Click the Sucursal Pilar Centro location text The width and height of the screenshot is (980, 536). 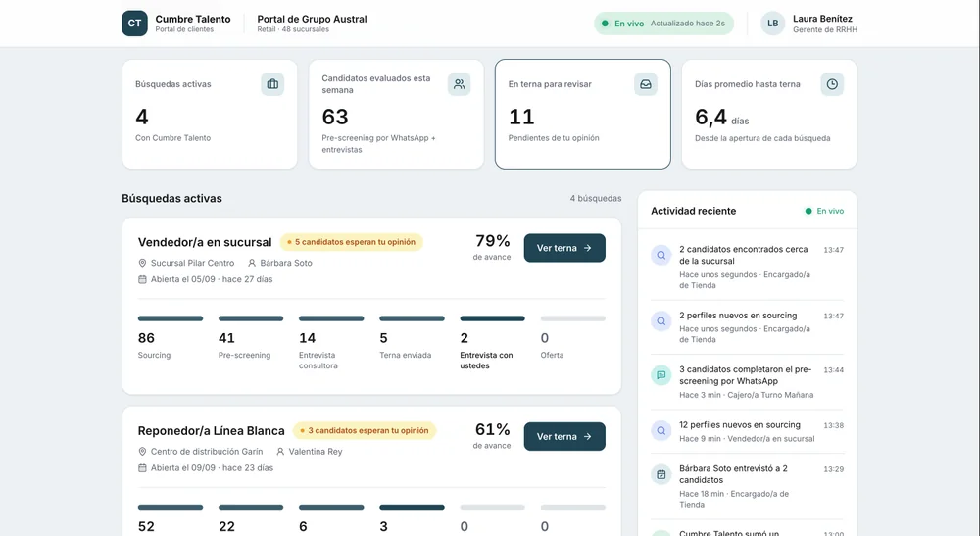(x=192, y=263)
